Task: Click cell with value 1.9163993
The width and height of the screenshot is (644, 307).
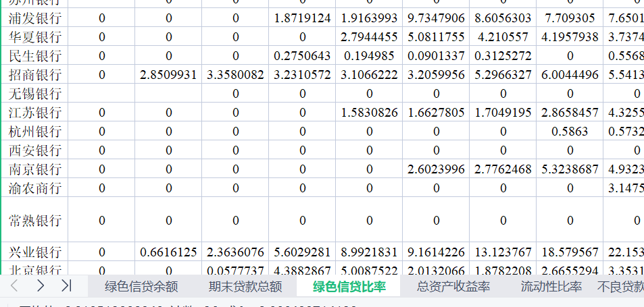Action: tap(369, 18)
